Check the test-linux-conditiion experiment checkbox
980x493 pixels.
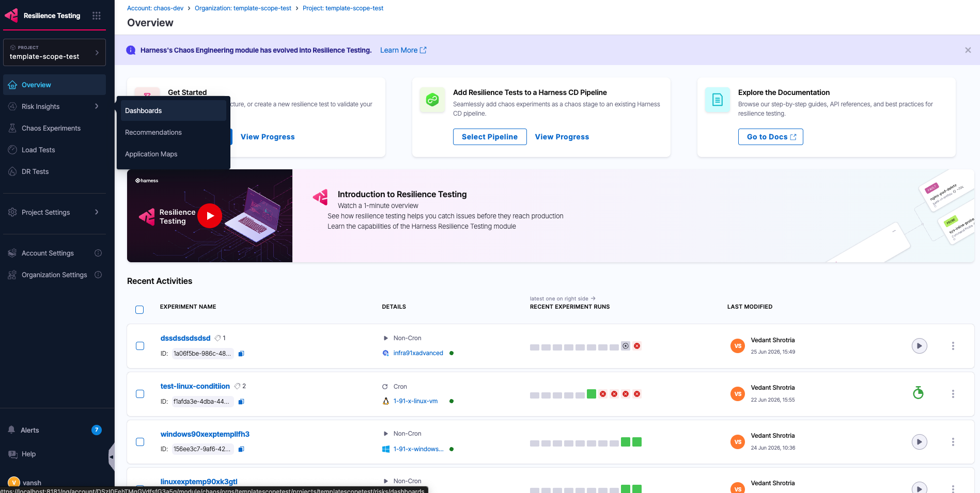[x=140, y=394]
